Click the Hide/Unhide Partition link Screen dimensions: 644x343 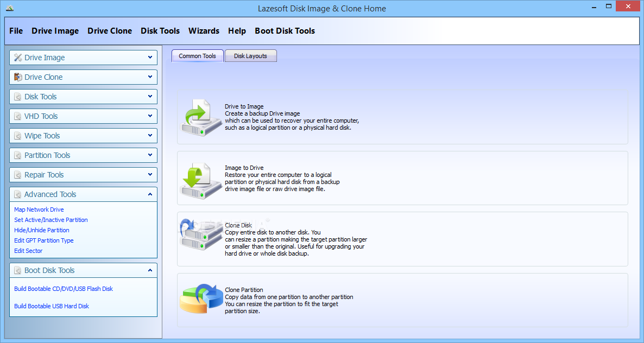42,230
